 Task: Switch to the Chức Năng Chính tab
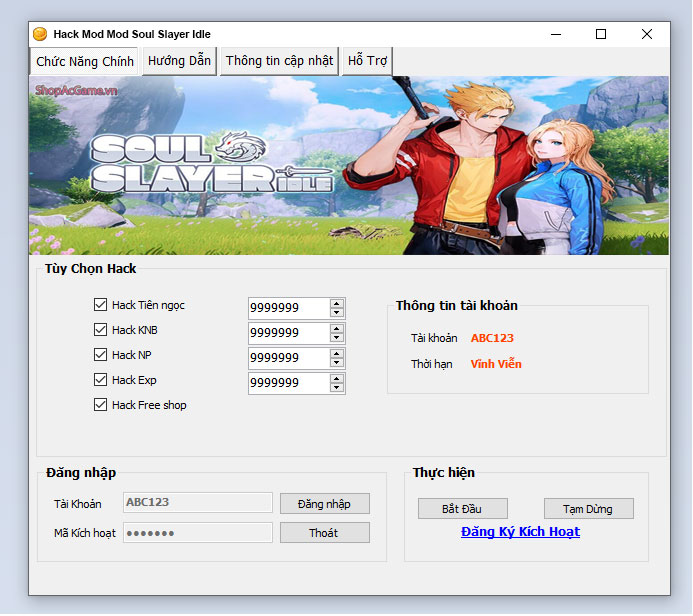(x=85, y=61)
